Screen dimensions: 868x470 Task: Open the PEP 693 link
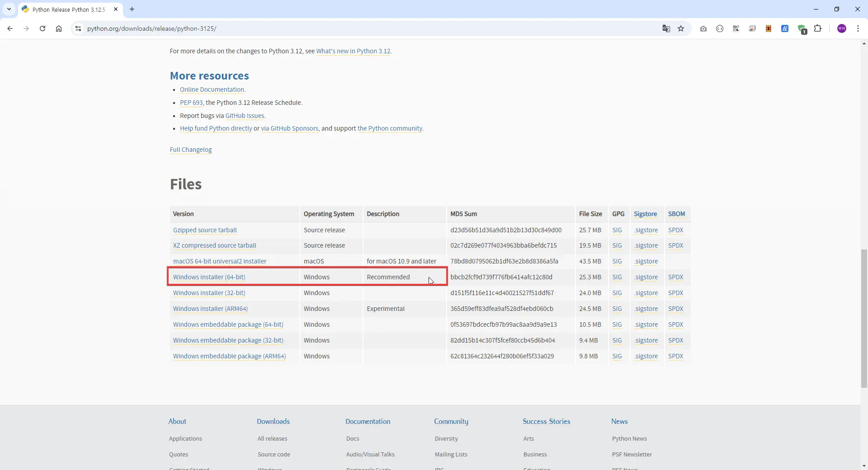(191, 103)
